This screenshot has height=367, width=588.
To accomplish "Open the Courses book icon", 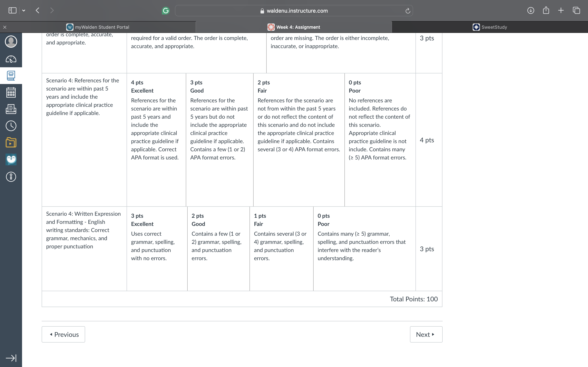I will point(11,76).
